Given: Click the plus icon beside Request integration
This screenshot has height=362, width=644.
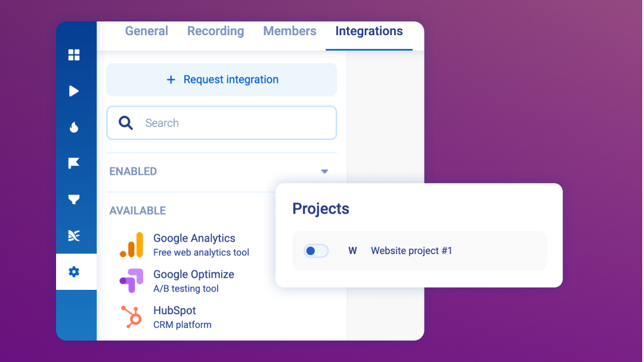Looking at the screenshot, I should coord(171,79).
